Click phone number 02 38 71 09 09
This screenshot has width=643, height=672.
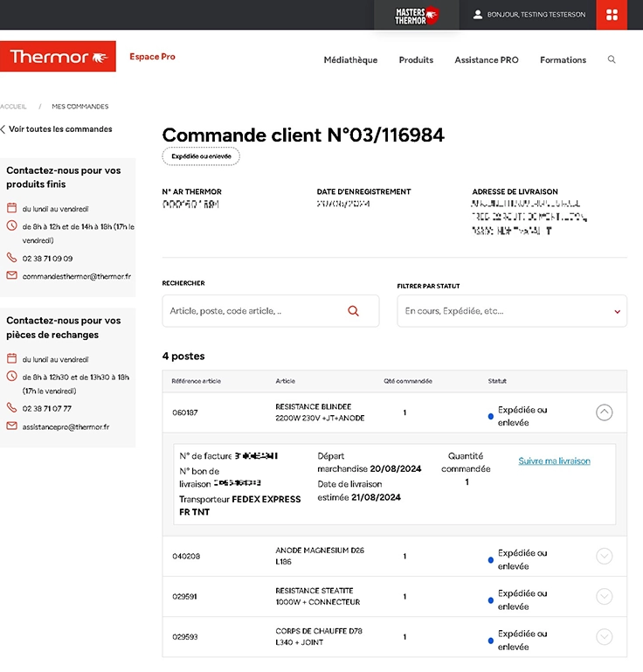[x=47, y=259]
